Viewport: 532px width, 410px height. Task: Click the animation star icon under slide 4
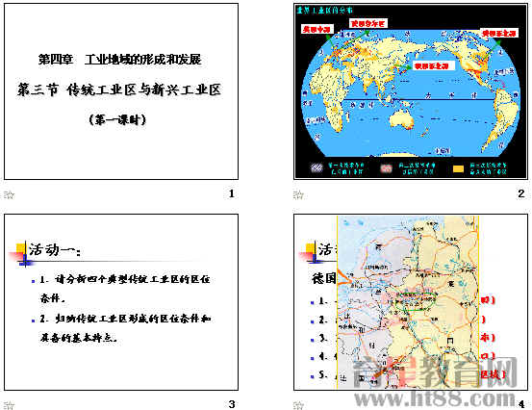[x=298, y=405]
